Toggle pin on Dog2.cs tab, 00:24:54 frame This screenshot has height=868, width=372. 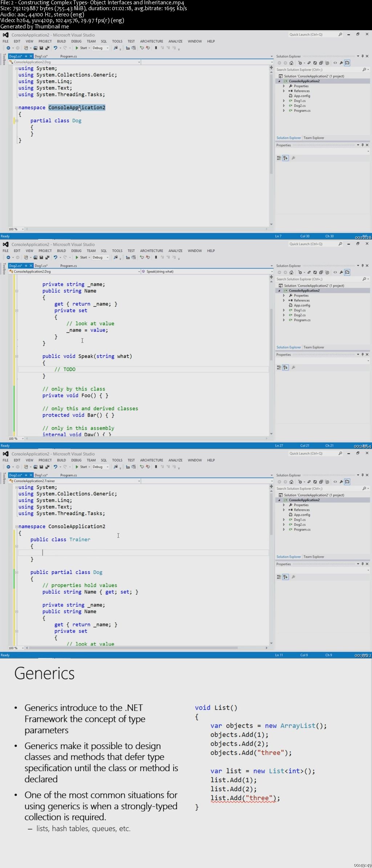26,266
